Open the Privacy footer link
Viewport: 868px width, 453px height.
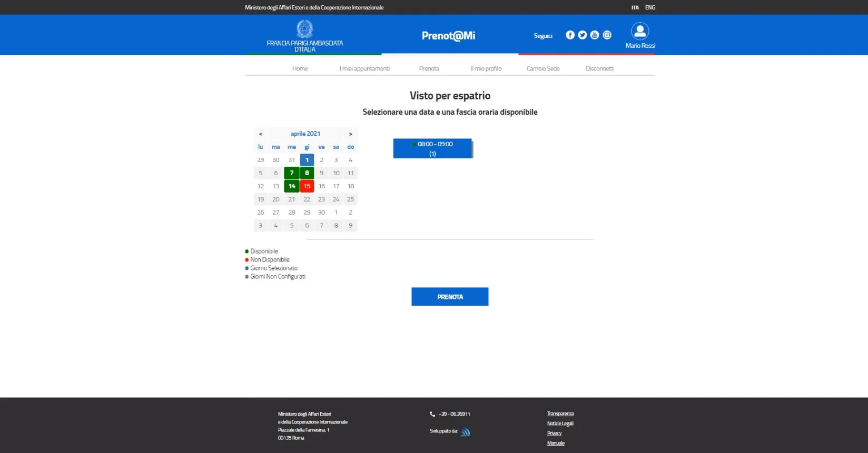pyautogui.click(x=554, y=434)
